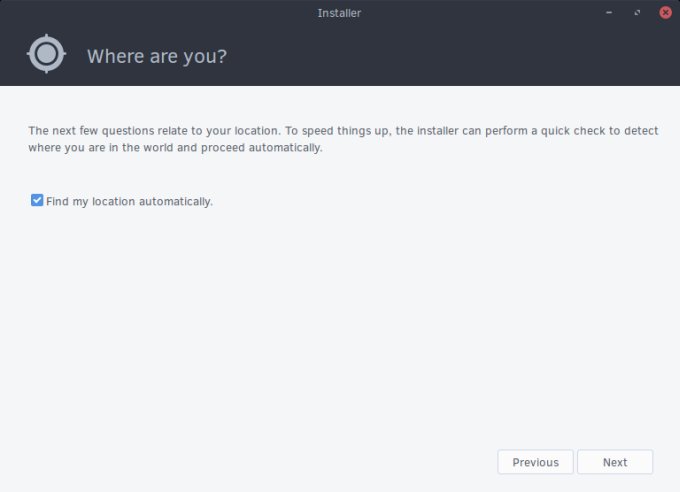
Task: Go back using the Previous button
Action: coord(535,462)
